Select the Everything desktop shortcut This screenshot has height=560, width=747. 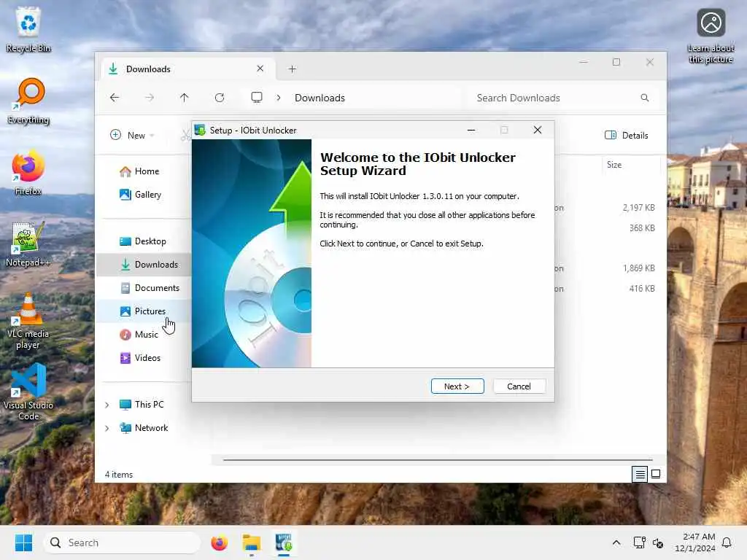(28, 101)
